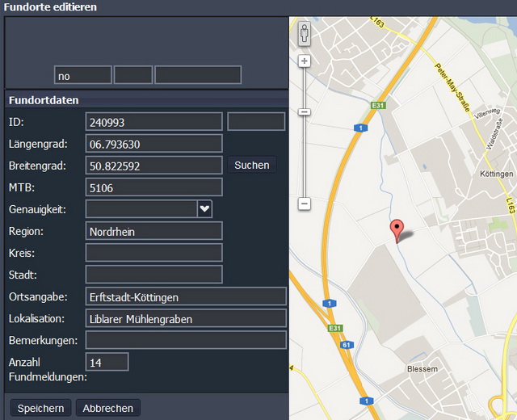Zoom out with the map minus button
The width and height of the screenshot is (517, 420).
pyautogui.click(x=305, y=204)
